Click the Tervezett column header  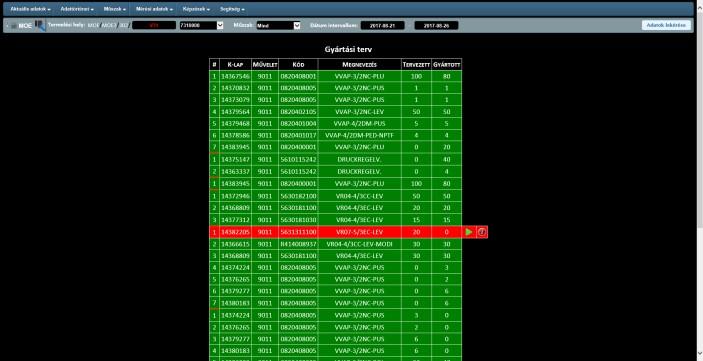(x=416, y=65)
